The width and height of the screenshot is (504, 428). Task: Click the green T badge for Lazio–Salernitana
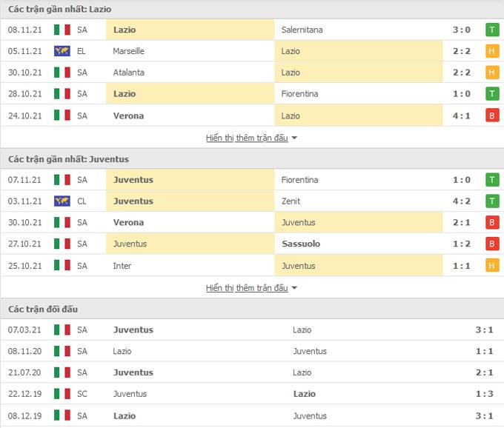pos(492,30)
